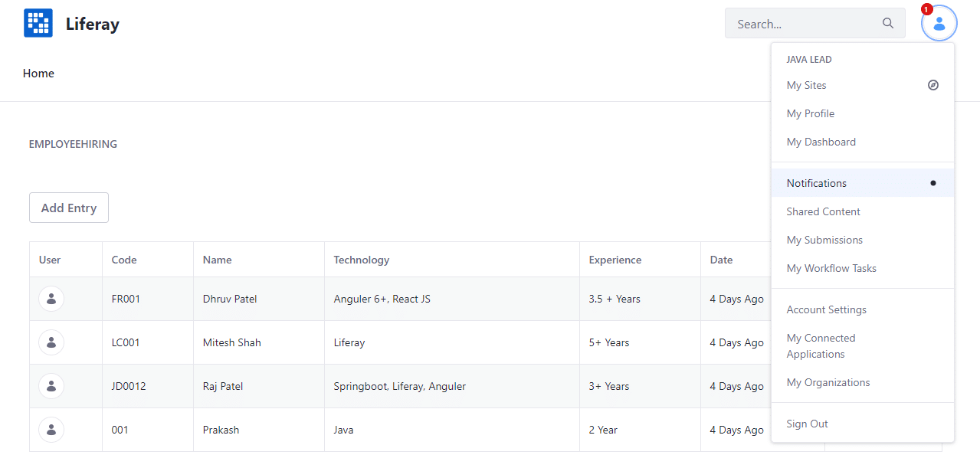Click Sign Out in the user menu

pyautogui.click(x=808, y=424)
